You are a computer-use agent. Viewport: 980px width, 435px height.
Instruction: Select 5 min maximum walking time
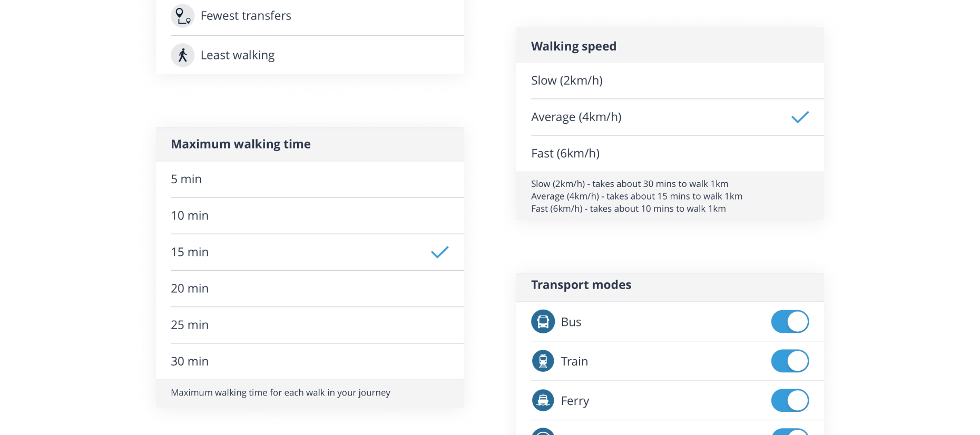[x=310, y=180]
